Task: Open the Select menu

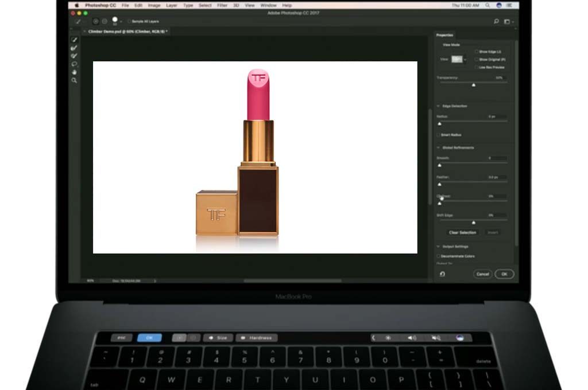Action: [205, 5]
